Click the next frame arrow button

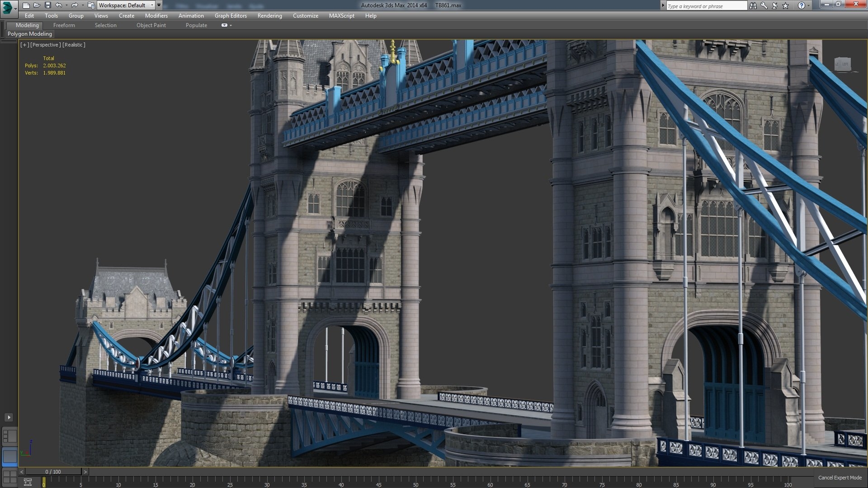85,471
